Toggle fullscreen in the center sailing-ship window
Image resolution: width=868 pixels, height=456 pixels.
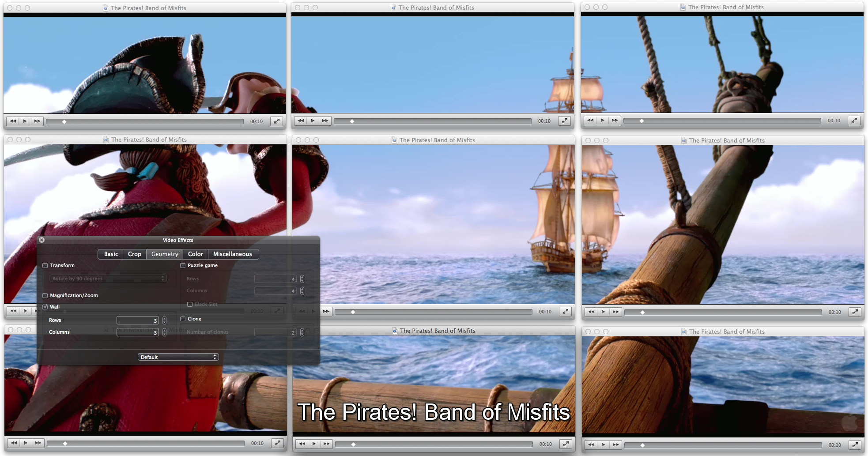click(x=566, y=311)
